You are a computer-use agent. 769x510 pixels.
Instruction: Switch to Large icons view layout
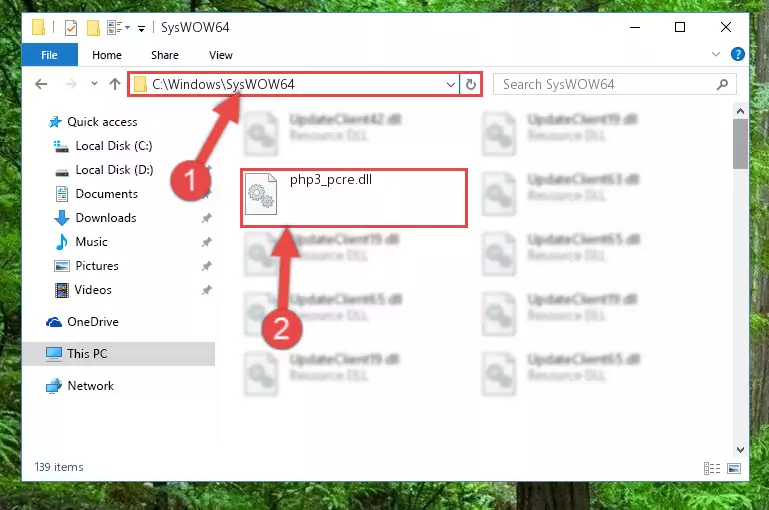click(734, 468)
